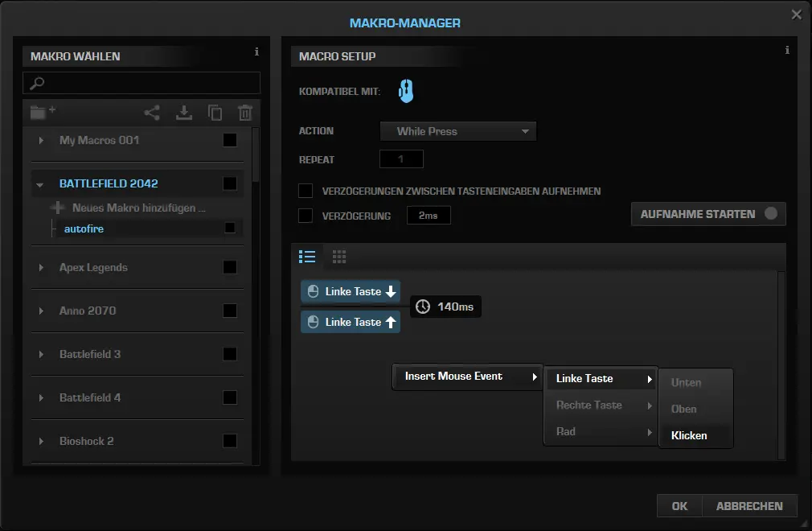Tick the checkbox for Battlefield 4

click(230, 398)
